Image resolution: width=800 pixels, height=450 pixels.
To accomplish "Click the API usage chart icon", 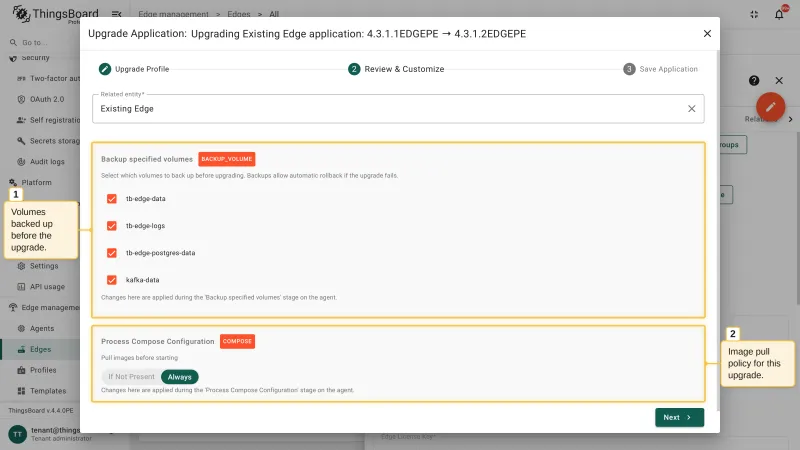I will pyautogui.click(x=21, y=287).
